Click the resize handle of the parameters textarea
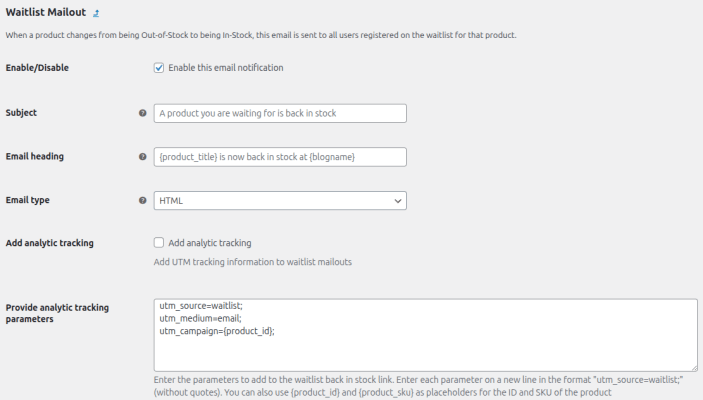Screen dimensions: 703x400 point(693,367)
